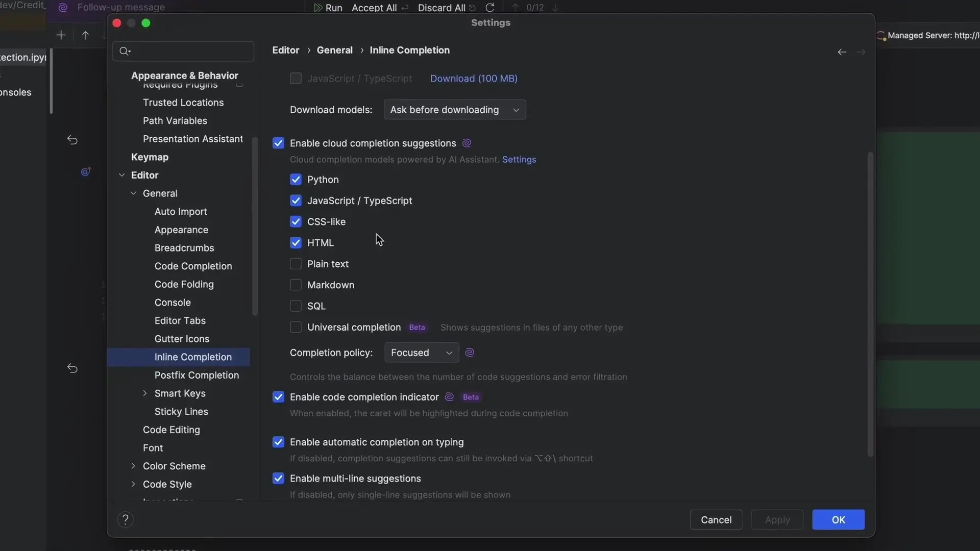Toggle Enable code completion indicator checkbox
980x551 pixels.
tap(278, 397)
